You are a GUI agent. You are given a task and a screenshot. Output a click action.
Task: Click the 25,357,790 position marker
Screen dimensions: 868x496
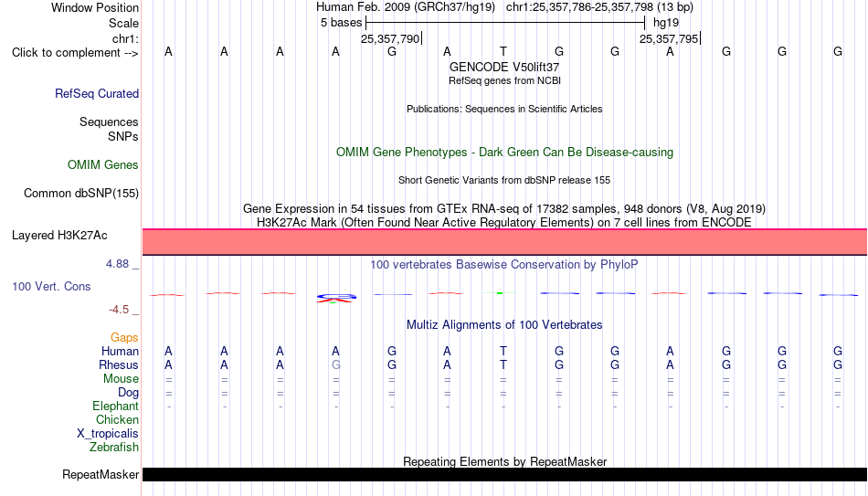[x=390, y=38]
